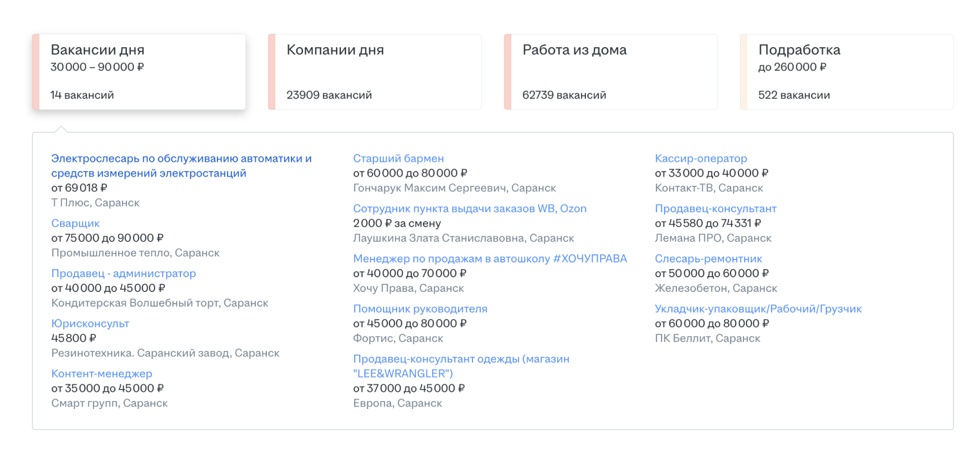Open the Помощник руководителя vacancy
Screen dimensions: 980x469
point(420,309)
